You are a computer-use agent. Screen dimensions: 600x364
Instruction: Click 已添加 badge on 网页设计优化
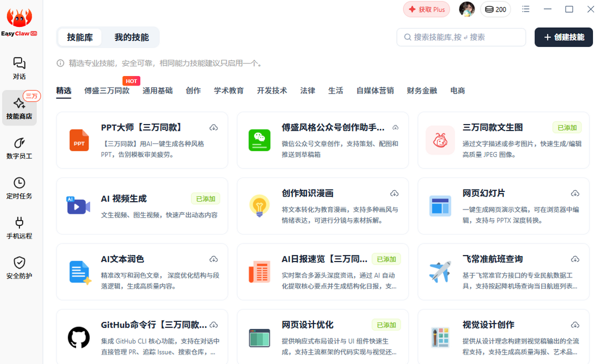pyautogui.click(x=386, y=325)
